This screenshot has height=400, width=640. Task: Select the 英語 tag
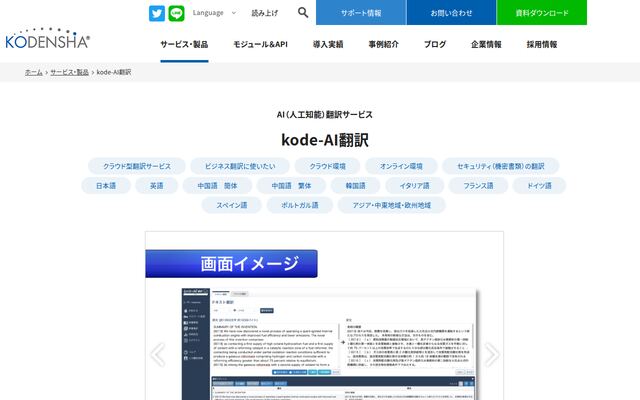tap(157, 186)
